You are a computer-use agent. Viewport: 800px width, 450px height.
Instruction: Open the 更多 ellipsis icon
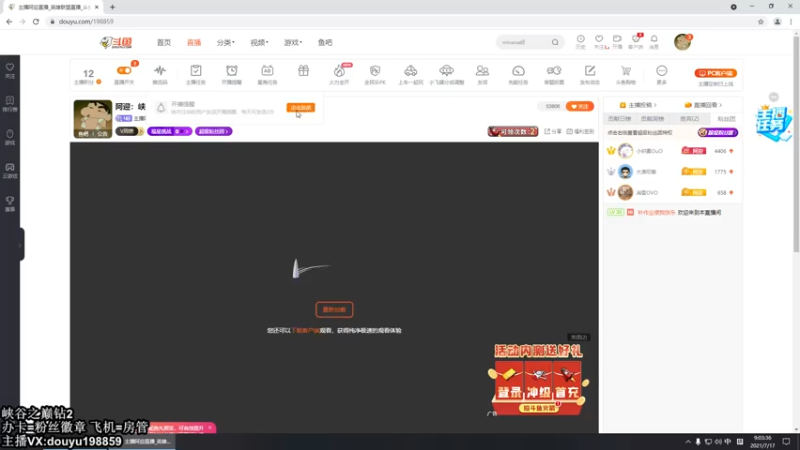[662, 71]
